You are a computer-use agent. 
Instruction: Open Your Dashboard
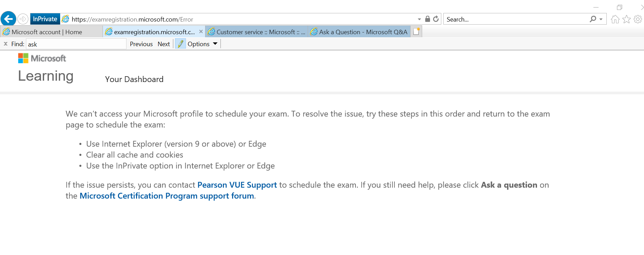(134, 79)
